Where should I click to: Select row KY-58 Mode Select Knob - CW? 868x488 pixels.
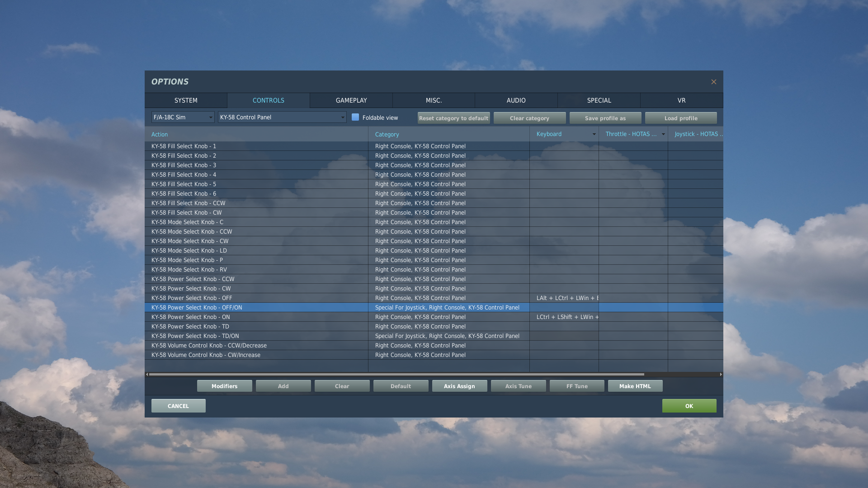[x=434, y=241]
